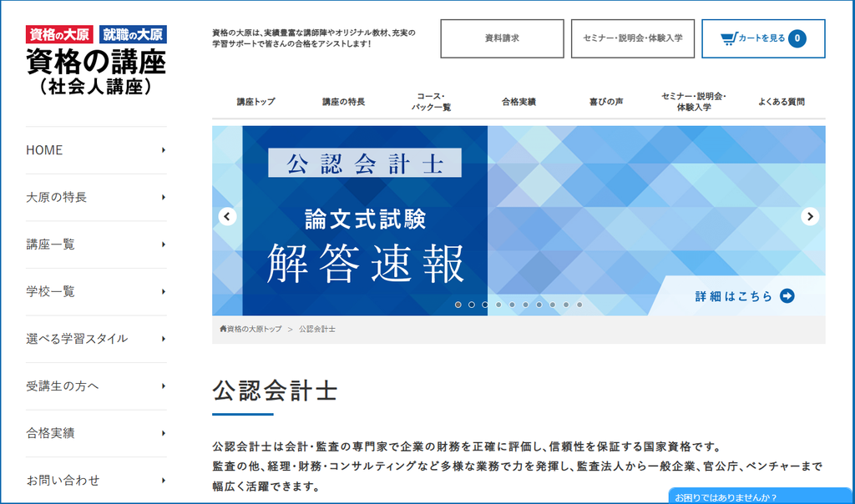Click 受講生の方へ sidebar text

tap(63, 386)
